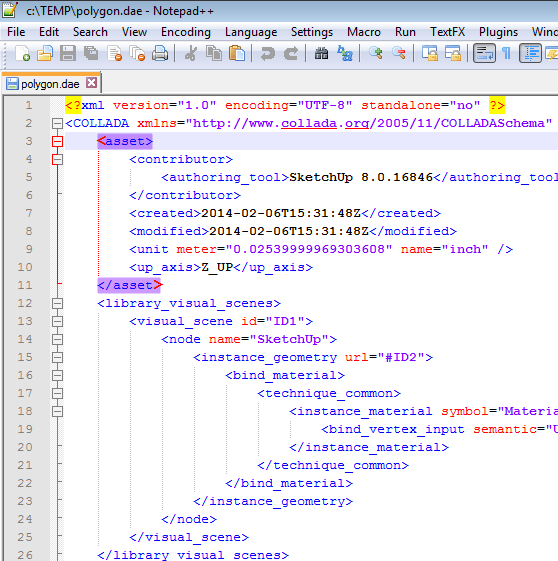Click the highlighted opening <asset> tag

click(125, 141)
